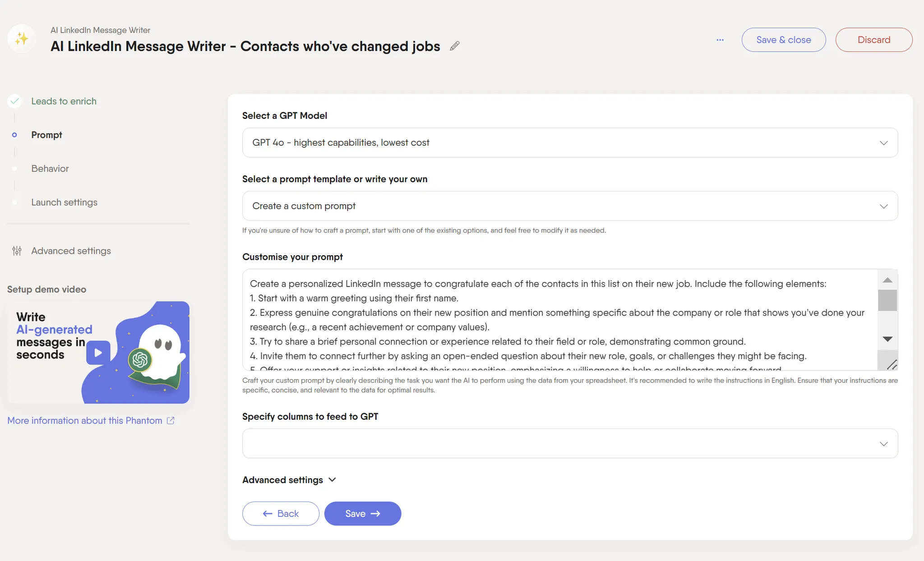Click the external link icon beside Phantom info

[171, 420]
